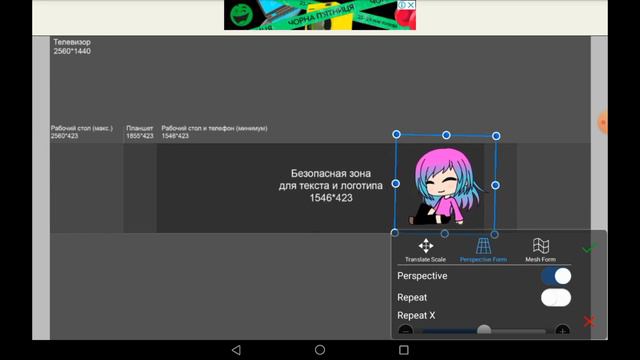This screenshot has height=360, width=640.
Task: Click 'Рабочий стол и телефон (минимум)' label
Action: pyautogui.click(x=214, y=128)
